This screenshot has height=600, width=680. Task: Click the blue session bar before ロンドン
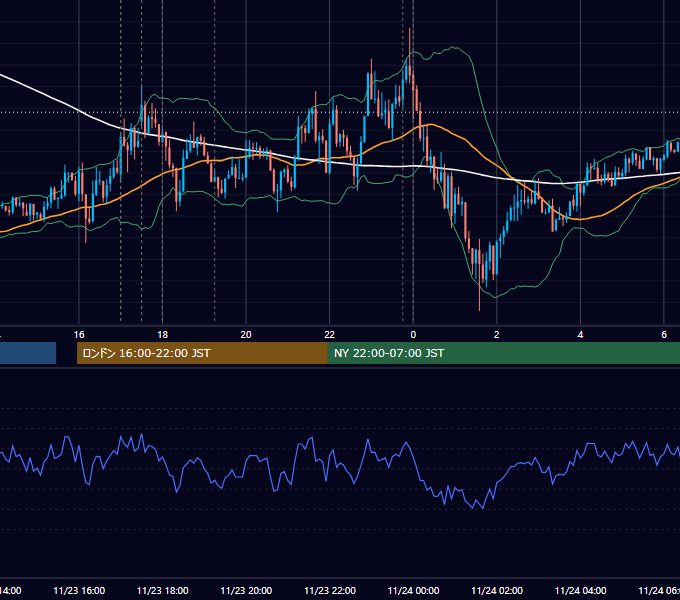(x=28, y=353)
